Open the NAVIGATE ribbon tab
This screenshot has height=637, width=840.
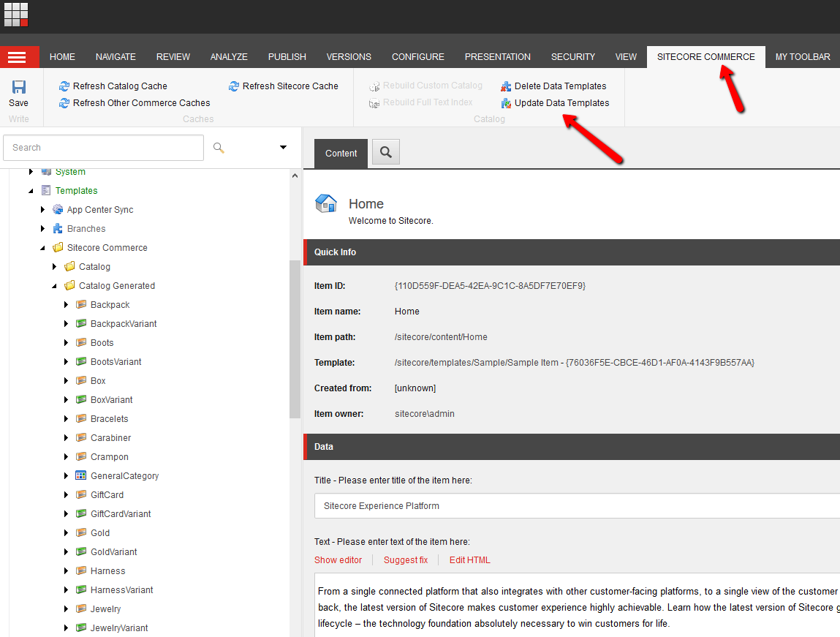[116, 57]
